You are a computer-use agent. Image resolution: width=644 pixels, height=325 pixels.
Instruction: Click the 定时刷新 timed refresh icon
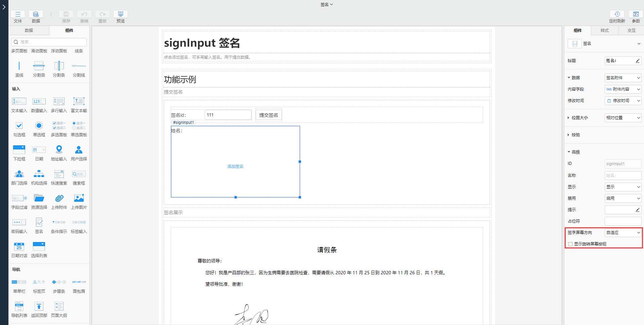click(x=617, y=16)
